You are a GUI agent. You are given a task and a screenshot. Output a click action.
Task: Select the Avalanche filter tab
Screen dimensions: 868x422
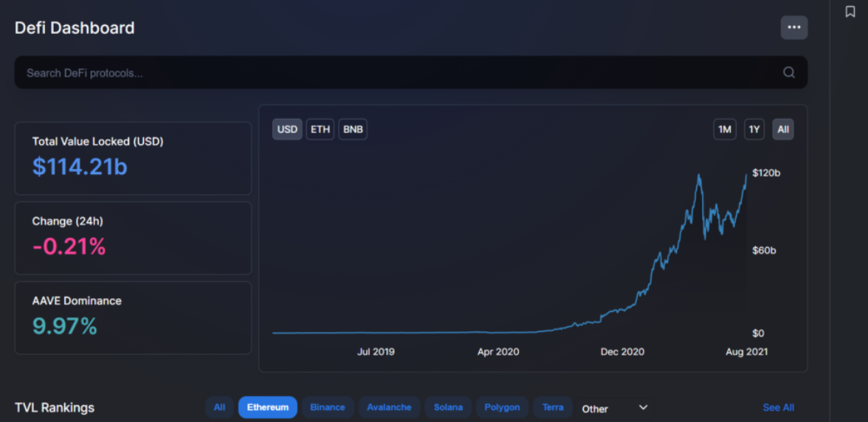(389, 408)
